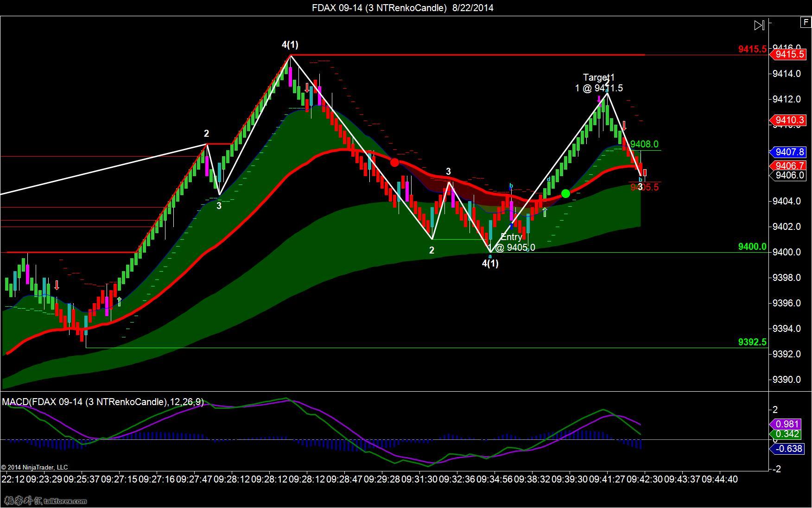Click the 9406.0 current price marker
Screen dimensions: 812x508
tap(787, 175)
